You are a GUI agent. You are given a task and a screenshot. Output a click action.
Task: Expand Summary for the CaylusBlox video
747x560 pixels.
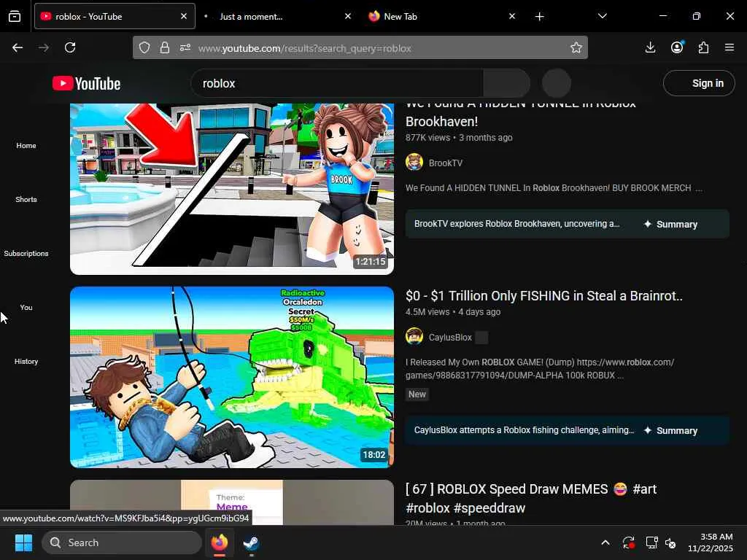pyautogui.click(x=671, y=430)
